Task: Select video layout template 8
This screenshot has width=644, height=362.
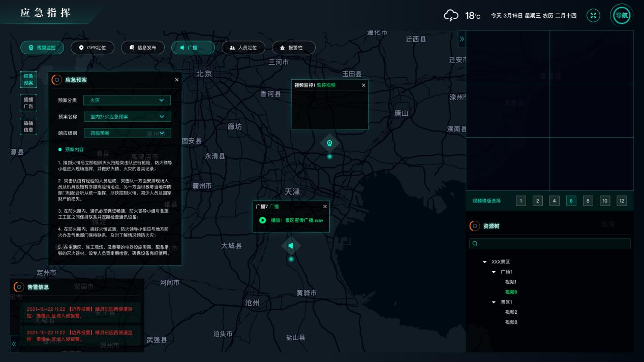Action: (x=588, y=201)
